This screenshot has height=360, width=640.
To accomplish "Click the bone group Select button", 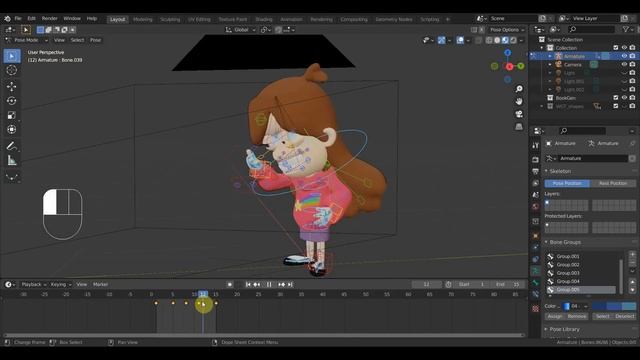I will pos(602,316).
